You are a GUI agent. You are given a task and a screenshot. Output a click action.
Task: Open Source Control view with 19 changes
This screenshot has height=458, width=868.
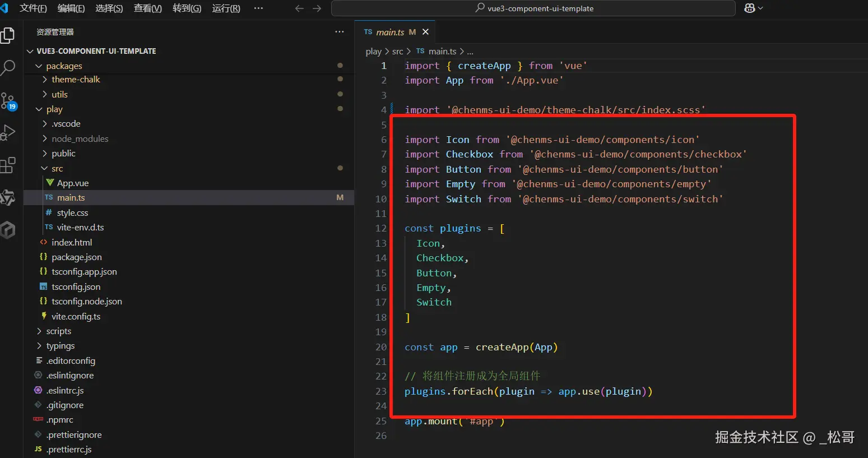[8, 101]
